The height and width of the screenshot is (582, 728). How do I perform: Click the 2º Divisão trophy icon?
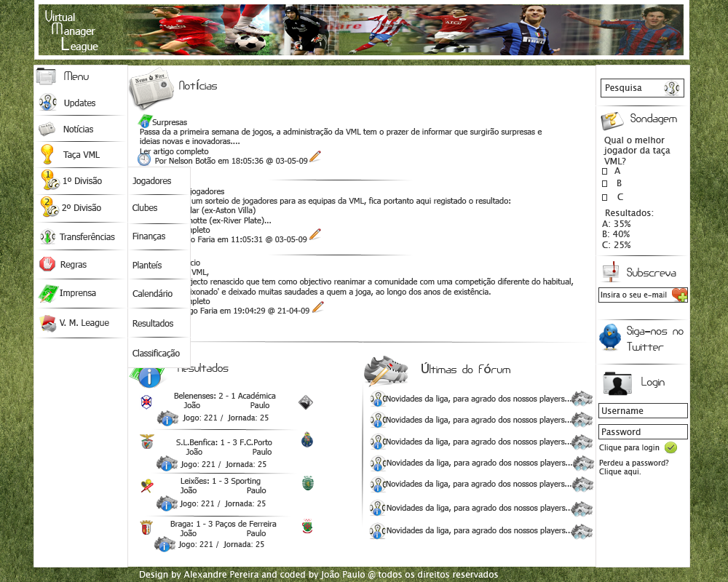pyautogui.click(x=50, y=207)
